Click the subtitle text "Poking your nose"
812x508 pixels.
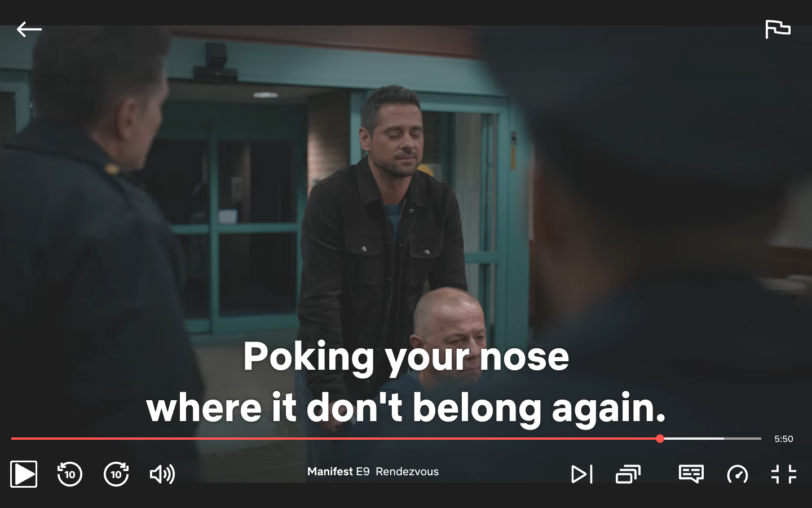pyautogui.click(x=406, y=357)
